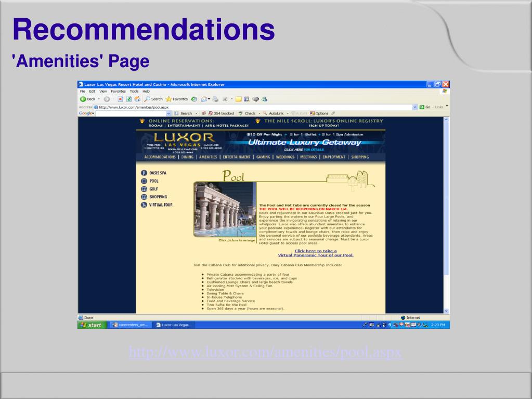
Task: Click the Shopping sidebar icon
Action: point(144,197)
